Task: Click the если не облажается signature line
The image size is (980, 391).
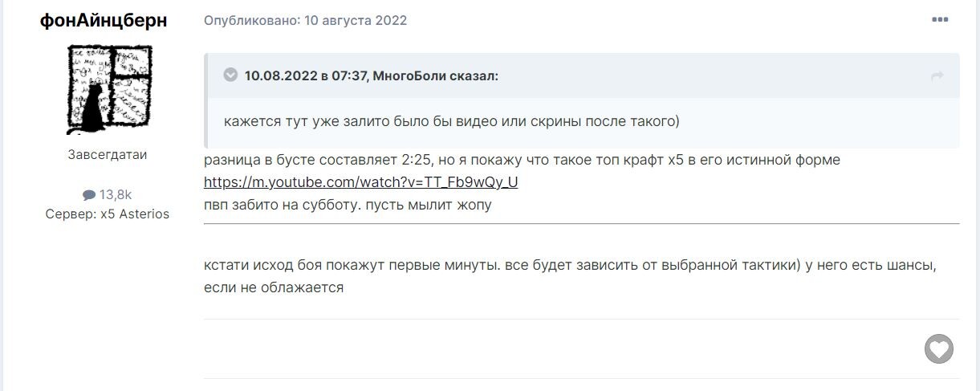Action: click(x=274, y=287)
